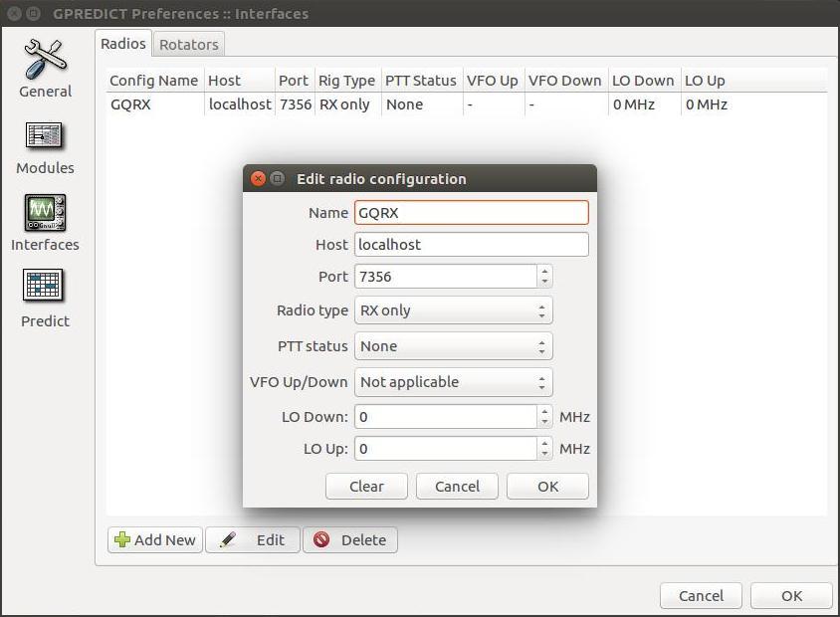Click the Delete button below list
Image resolution: width=840 pixels, height=617 pixels.
[x=350, y=539]
